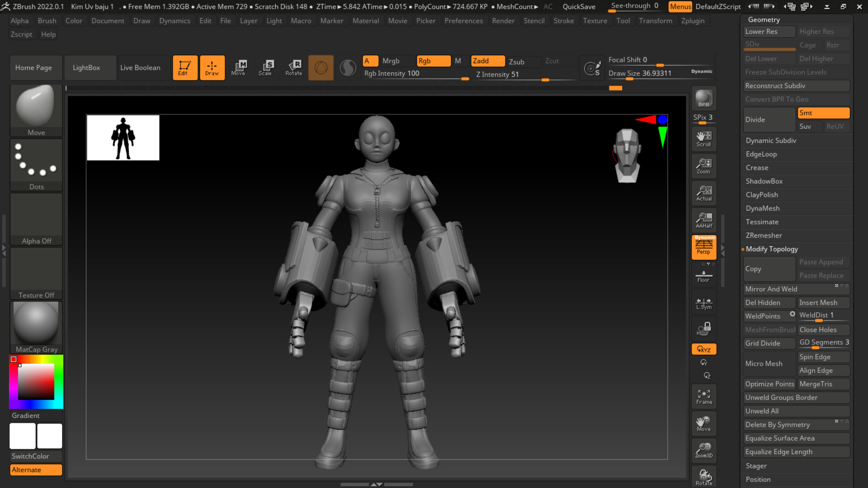Select the Draw mode icon
This screenshot has width=868, height=488.
pyautogui.click(x=212, y=68)
